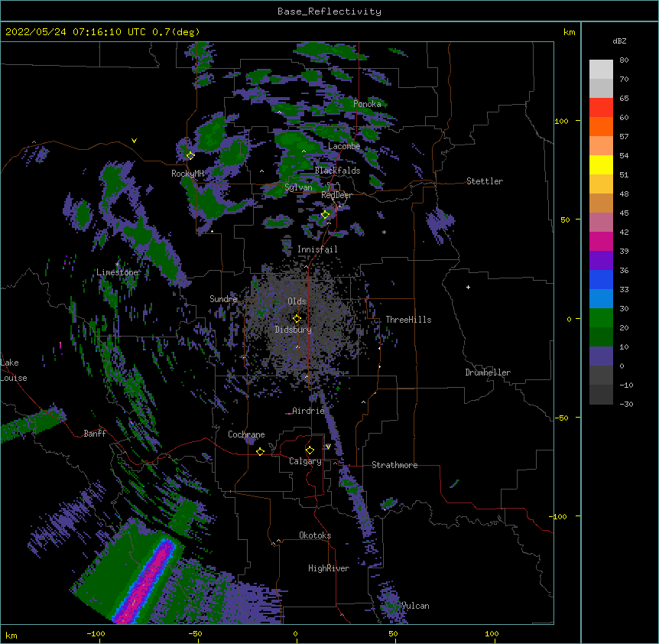Click the blue 36 dBZ legend swatch
This screenshot has height=644, width=659.
tap(601, 279)
